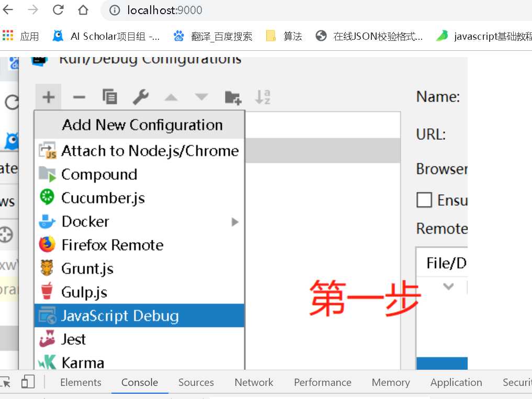Switch to DevTools Security tab

click(x=517, y=382)
